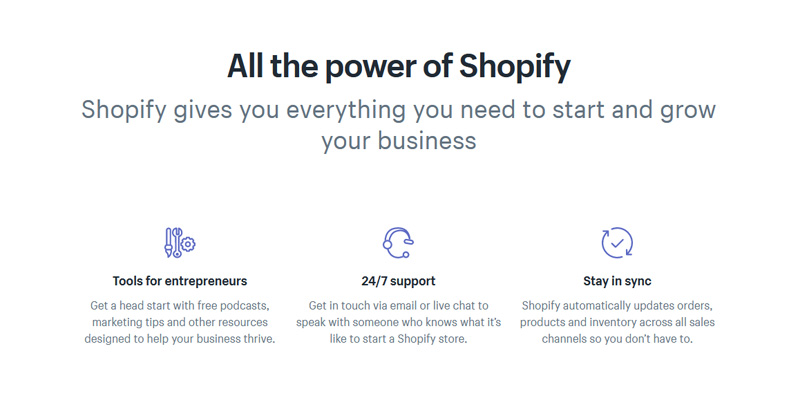This screenshot has height=416, width=808.
Task: Click the "marketing tips and other resources" line
Action: click(180, 322)
